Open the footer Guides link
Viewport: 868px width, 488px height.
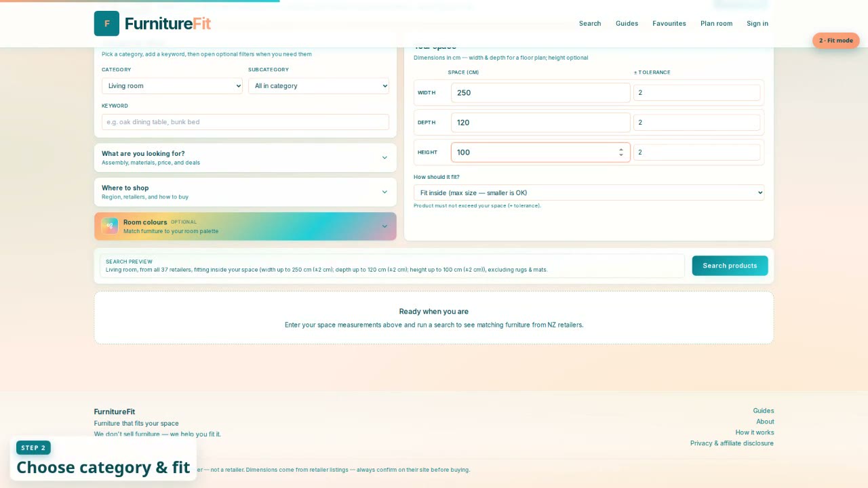tap(763, 411)
